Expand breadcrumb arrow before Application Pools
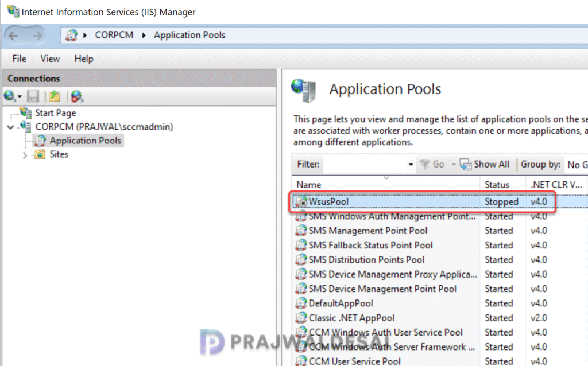 [144, 36]
